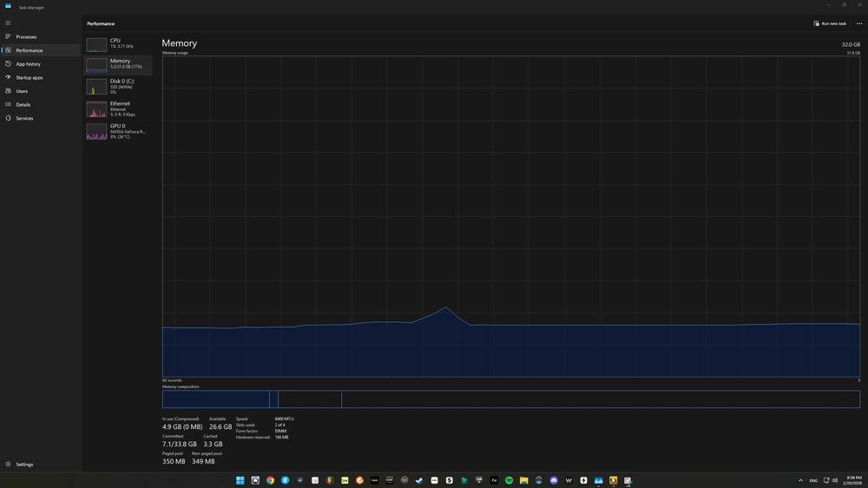Switch to Task Manager taskbar icon
868x488 pixels.
598,480
